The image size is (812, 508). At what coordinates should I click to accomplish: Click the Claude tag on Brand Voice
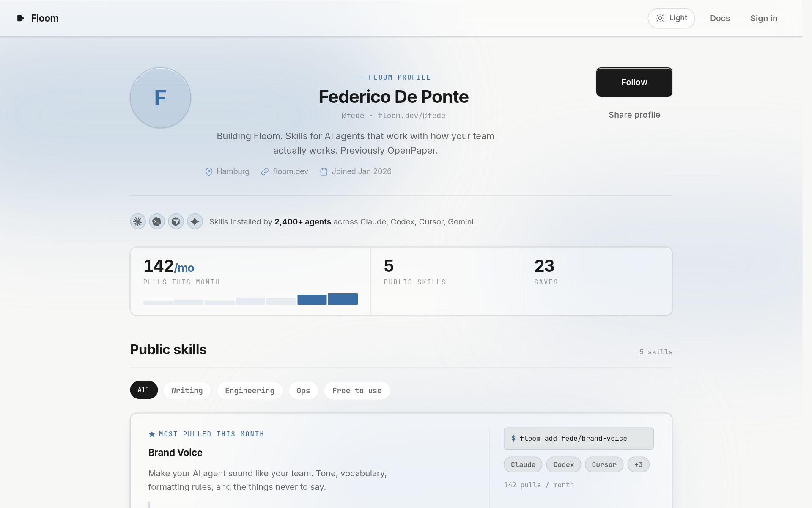[523, 464]
